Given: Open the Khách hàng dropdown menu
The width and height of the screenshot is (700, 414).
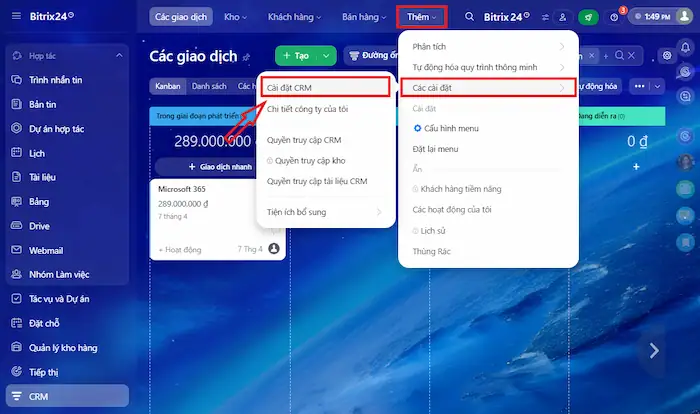Looking at the screenshot, I should 294,17.
